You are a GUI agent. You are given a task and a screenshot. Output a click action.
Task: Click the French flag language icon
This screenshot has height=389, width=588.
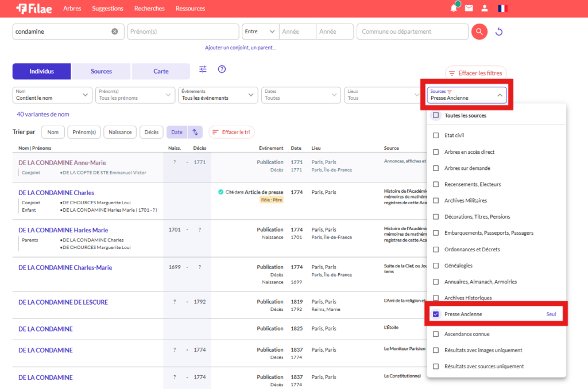pyautogui.click(x=502, y=9)
